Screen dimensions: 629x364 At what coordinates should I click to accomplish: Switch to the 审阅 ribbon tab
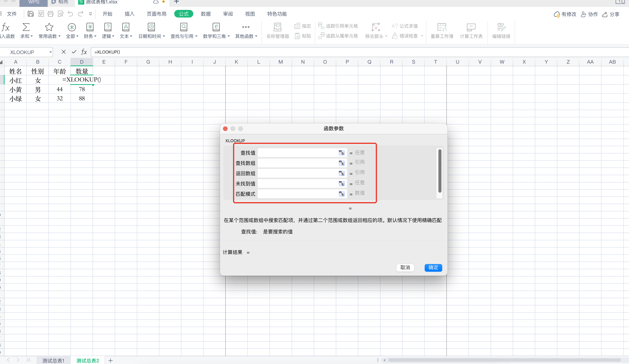[228, 14]
